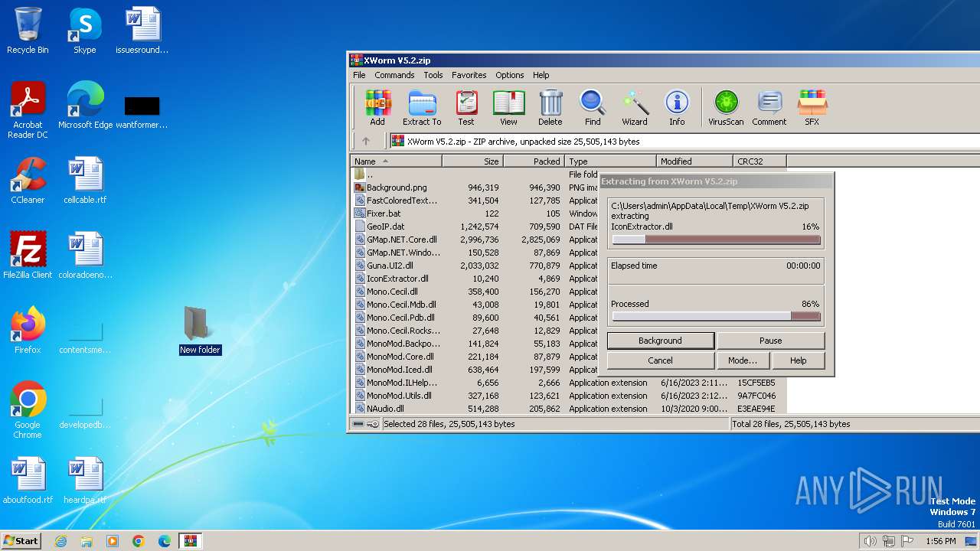Click the archive path address field
The image size is (980, 551).
[684, 141]
